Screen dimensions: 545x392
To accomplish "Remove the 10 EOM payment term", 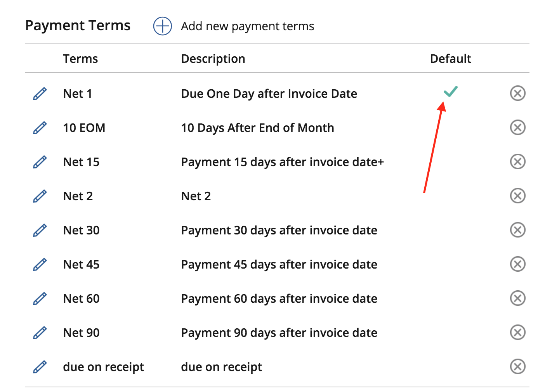I will [517, 127].
